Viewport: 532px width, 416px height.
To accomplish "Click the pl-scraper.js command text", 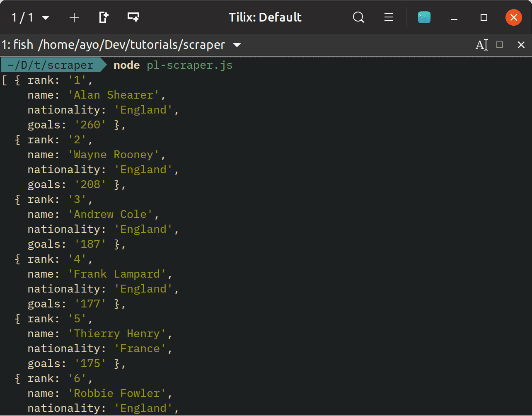I will click(x=189, y=65).
